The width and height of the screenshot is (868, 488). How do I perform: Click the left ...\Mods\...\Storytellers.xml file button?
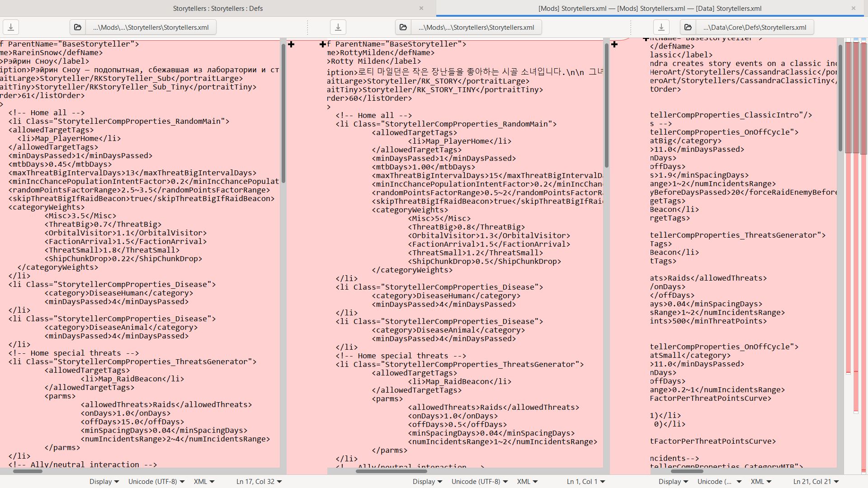tap(151, 27)
